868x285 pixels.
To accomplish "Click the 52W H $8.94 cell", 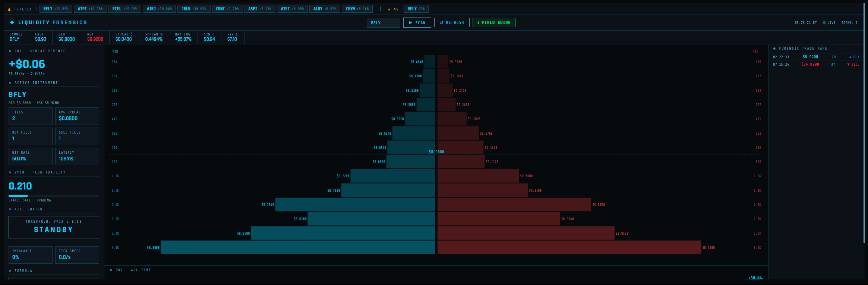I will 209,37.
